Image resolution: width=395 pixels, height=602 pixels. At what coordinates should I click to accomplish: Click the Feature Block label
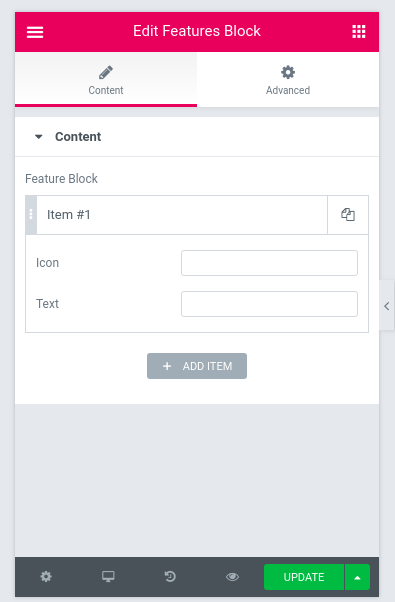61,179
